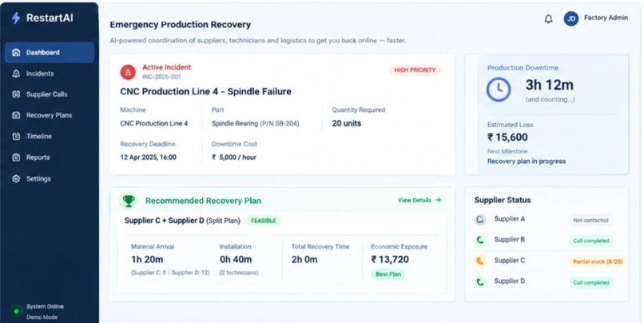
Task: Click the Incidents bell icon in sidebar
Action: click(16, 74)
